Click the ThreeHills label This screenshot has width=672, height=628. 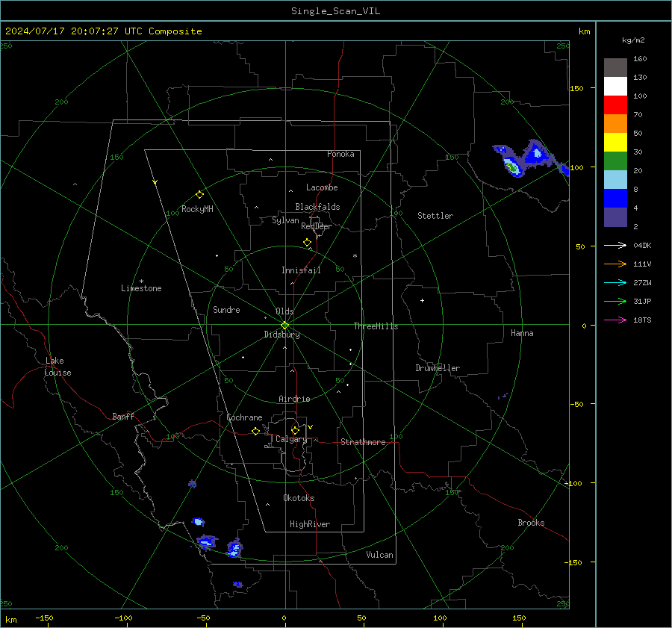coord(376,326)
